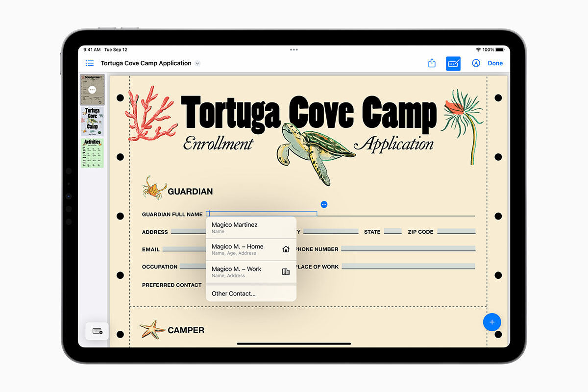
Task: Select Other Contact… option
Action: click(251, 294)
